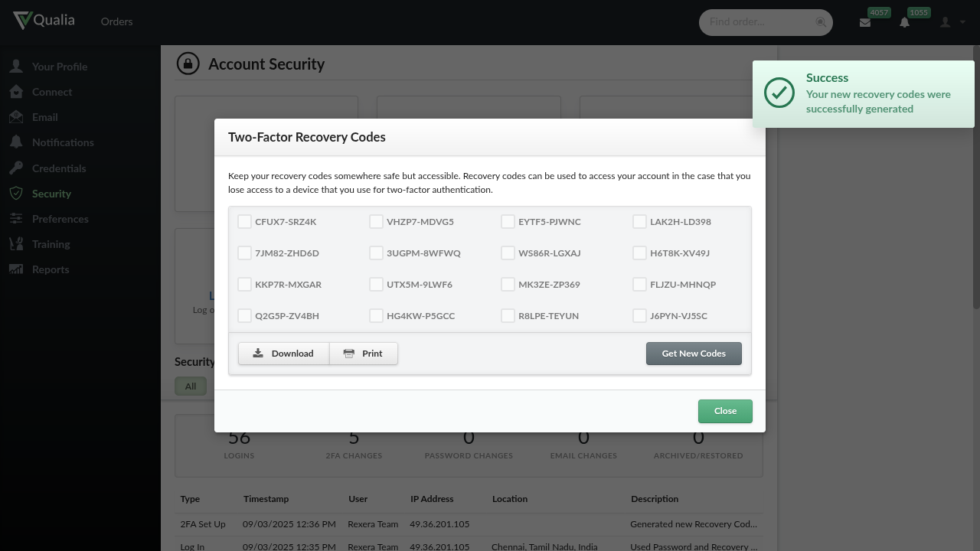The width and height of the screenshot is (980, 551).
Task: Open Credentials key icon in sidebar
Action: click(16, 168)
